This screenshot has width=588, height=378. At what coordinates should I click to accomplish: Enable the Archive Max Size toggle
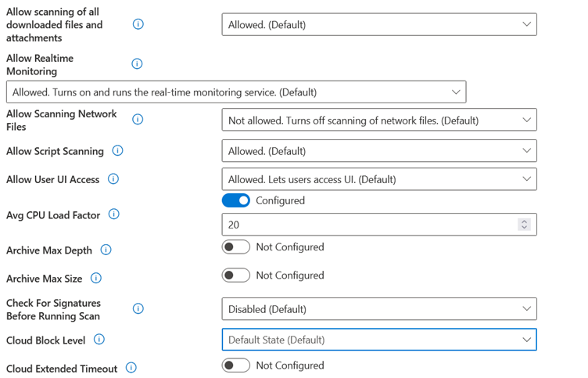click(236, 275)
